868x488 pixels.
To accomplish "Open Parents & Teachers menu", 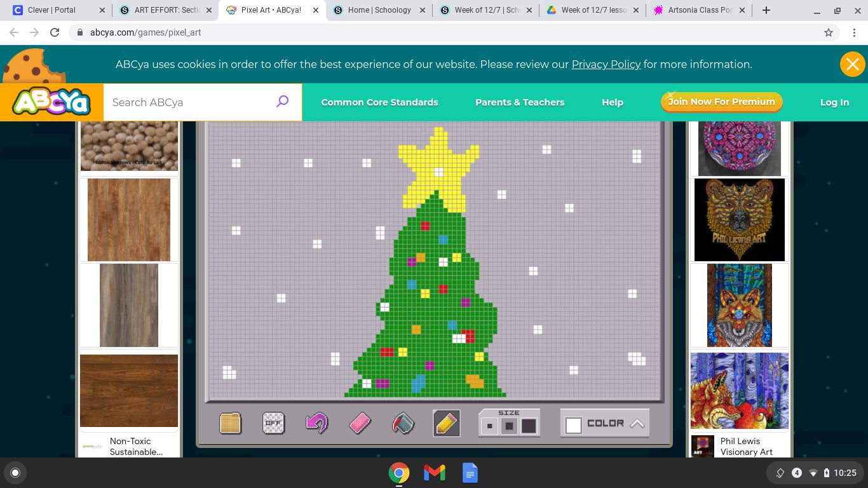I will pyautogui.click(x=520, y=102).
